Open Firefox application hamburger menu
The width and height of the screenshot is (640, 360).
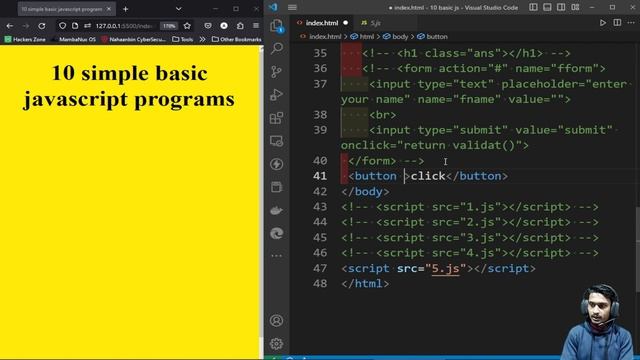point(256,26)
